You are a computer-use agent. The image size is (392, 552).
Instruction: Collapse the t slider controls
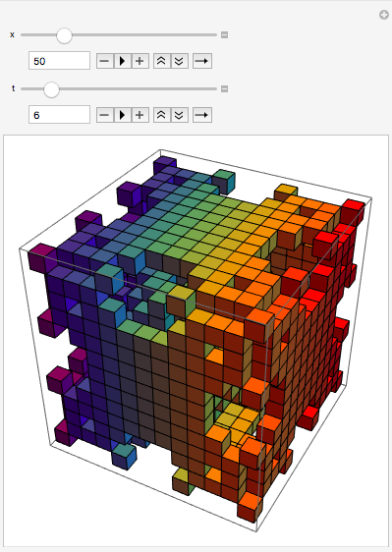tap(224, 88)
